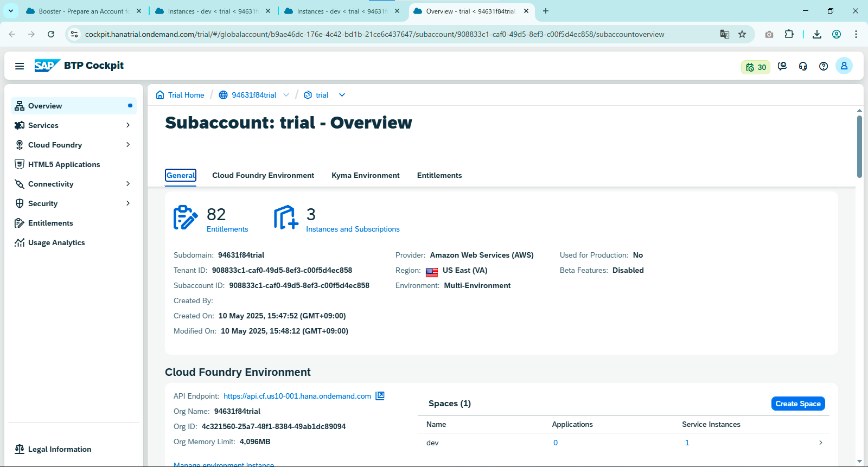The height and width of the screenshot is (467, 868).
Task: Click the Instances and Subscriptions icon
Action: coord(286,217)
